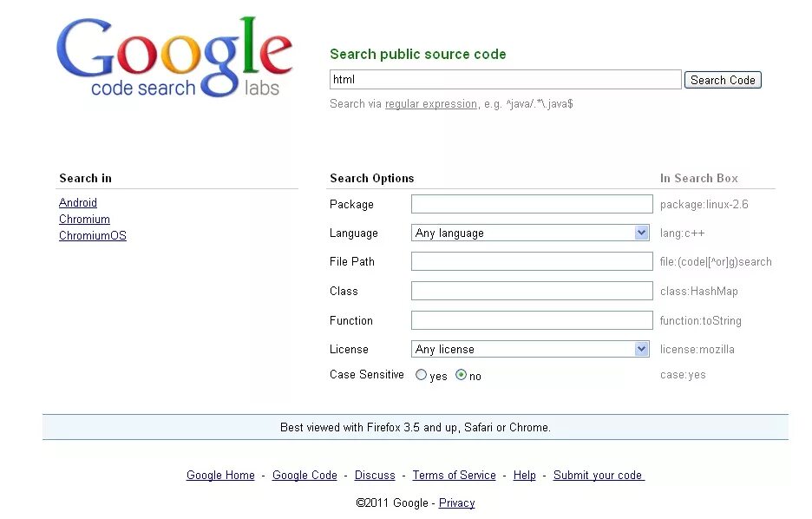
Task: Click the Class input field
Action: [x=532, y=291]
